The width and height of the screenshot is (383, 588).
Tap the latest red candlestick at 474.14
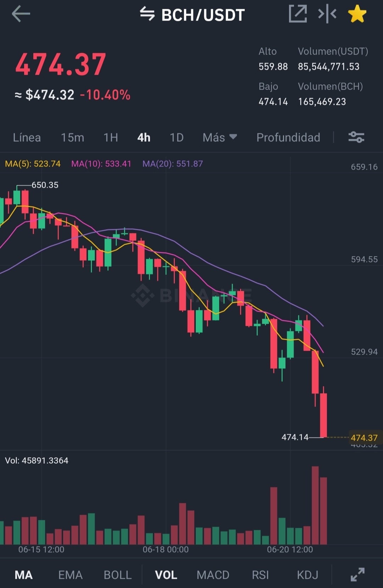323,414
